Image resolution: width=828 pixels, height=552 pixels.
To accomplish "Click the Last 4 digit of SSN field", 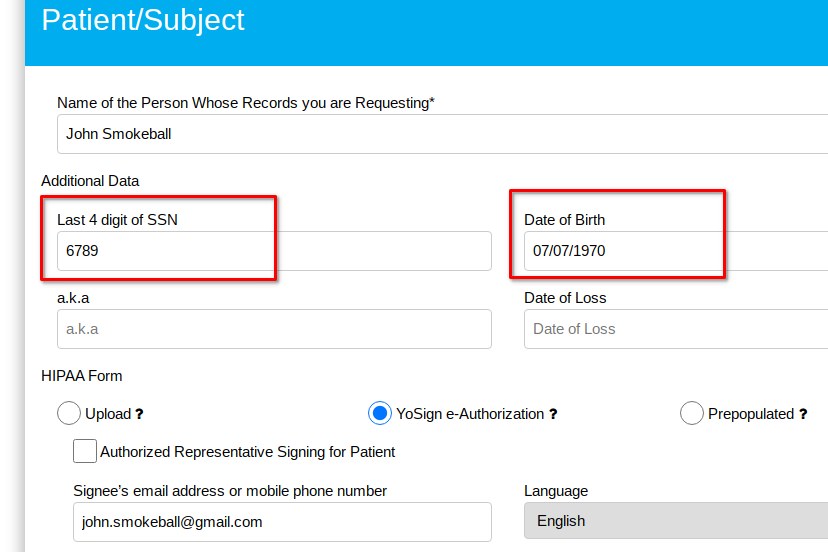I will tap(272, 251).
